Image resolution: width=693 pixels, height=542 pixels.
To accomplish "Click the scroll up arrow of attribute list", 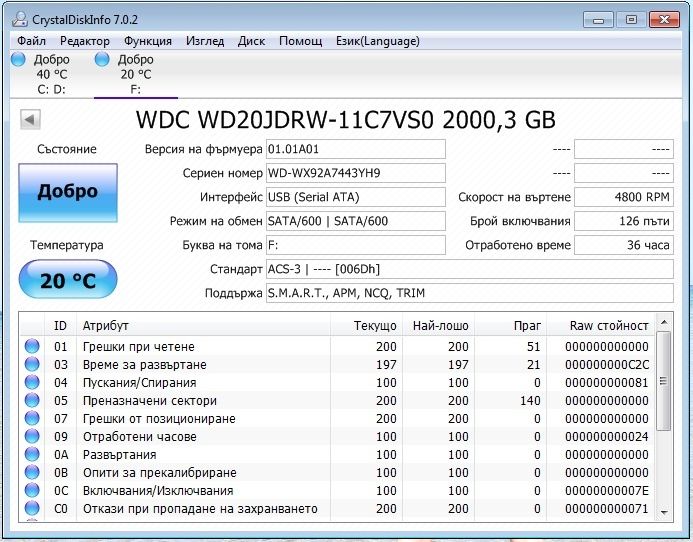I will coord(663,322).
